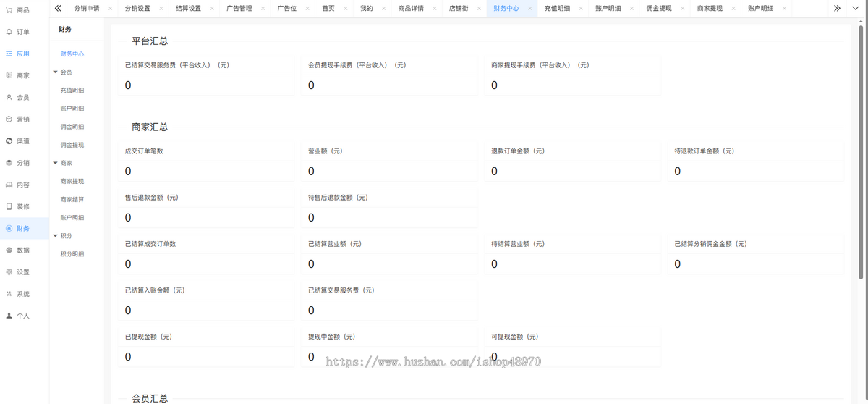Image resolution: width=868 pixels, height=404 pixels.
Task: Collapse the 会员 tree group
Action: [x=55, y=72]
